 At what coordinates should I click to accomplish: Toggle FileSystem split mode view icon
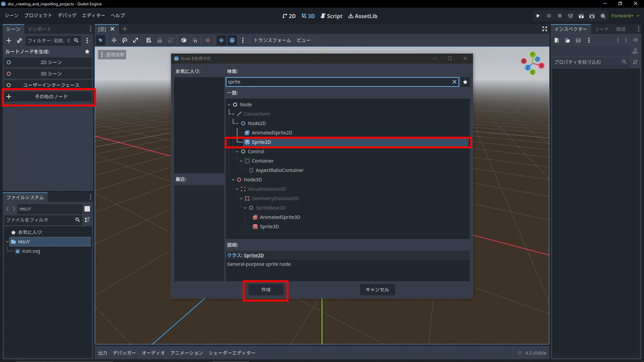[87, 209]
